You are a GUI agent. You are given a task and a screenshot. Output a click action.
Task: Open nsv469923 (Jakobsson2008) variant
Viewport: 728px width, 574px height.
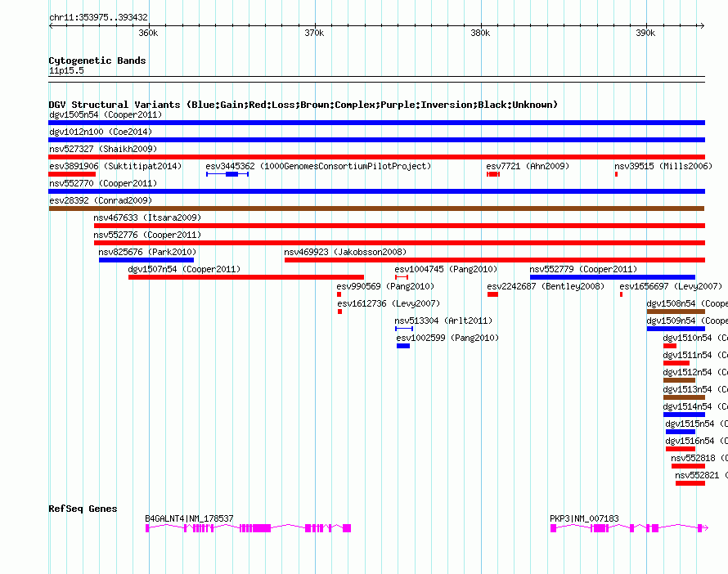(495, 260)
